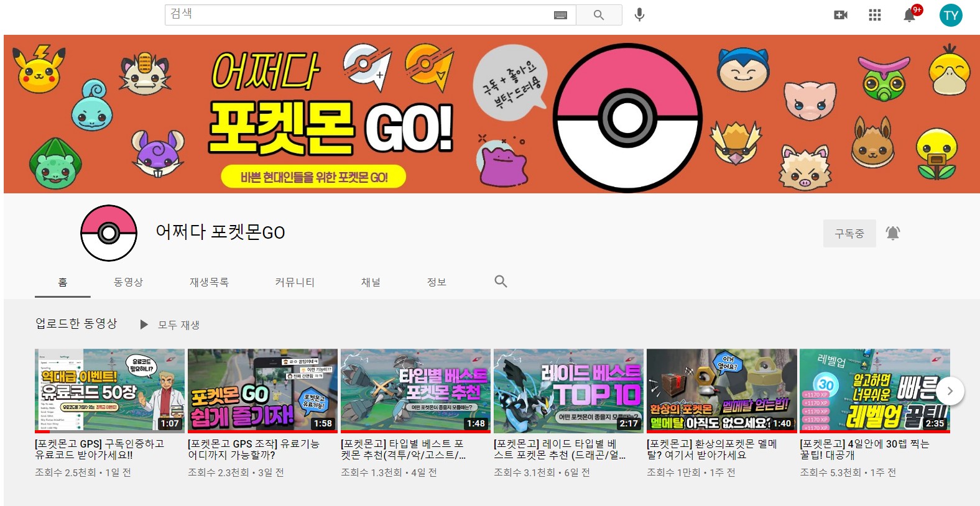Viewport: 980px width, 506px height.
Task: Show next videos with the carousel arrow
Action: 950,391
